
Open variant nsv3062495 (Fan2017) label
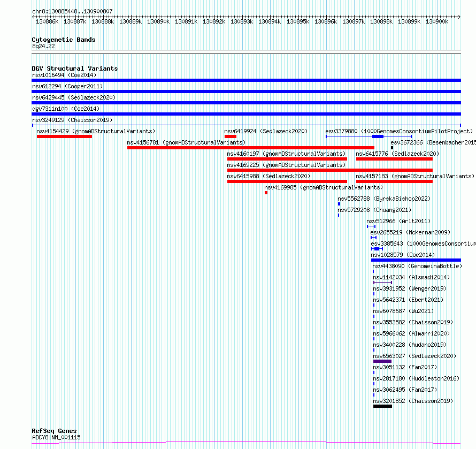[405, 390]
